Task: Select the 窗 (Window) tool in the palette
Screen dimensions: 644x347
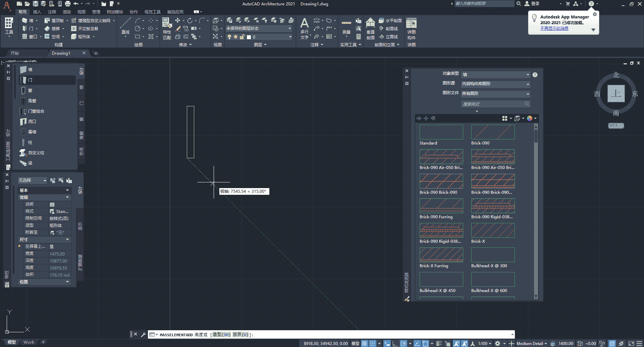Action: pos(30,90)
